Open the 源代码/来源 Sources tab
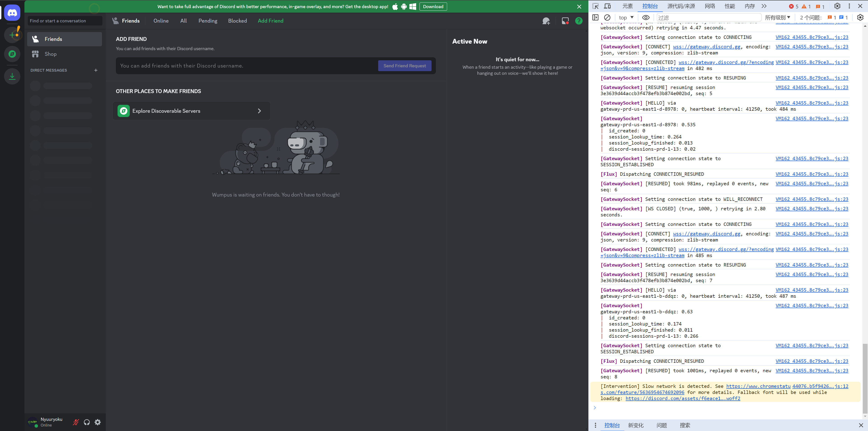The height and width of the screenshot is (431, 868). (681, 6)
